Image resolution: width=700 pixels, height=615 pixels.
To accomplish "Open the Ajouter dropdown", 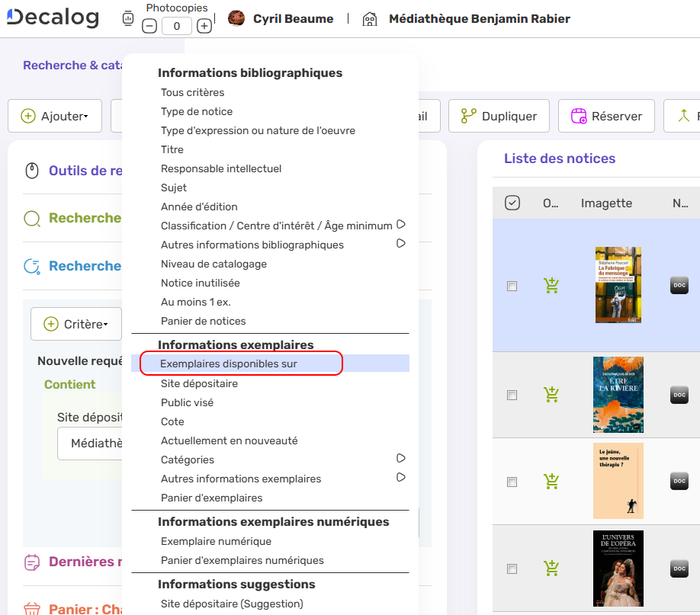I will point(54,116).
